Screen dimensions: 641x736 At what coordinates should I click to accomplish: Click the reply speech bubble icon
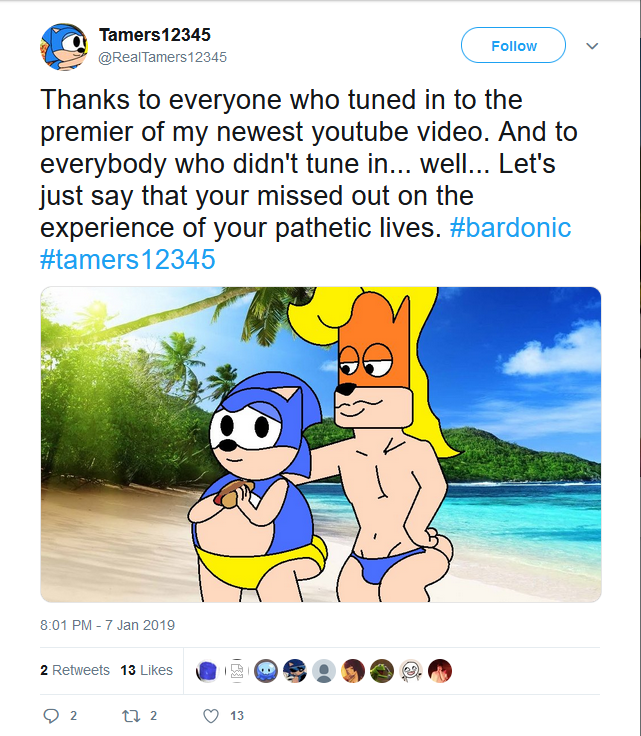(x=53, y=715)
